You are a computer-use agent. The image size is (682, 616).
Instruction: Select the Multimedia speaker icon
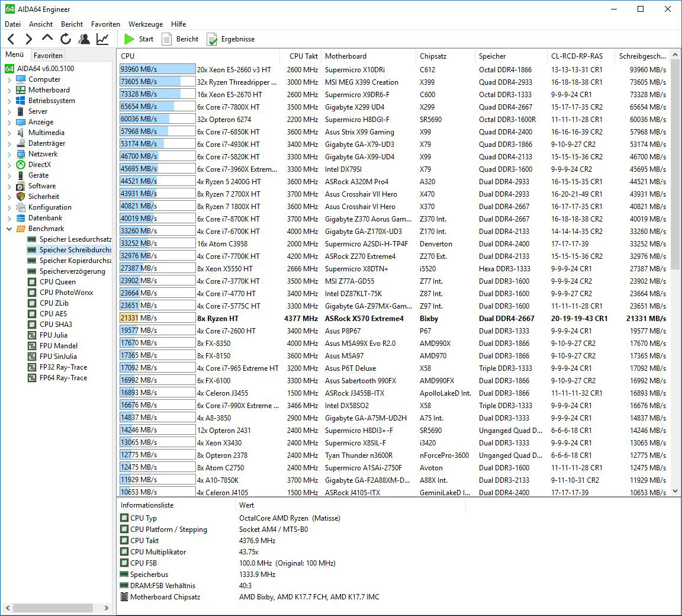[x=21, y=133]
